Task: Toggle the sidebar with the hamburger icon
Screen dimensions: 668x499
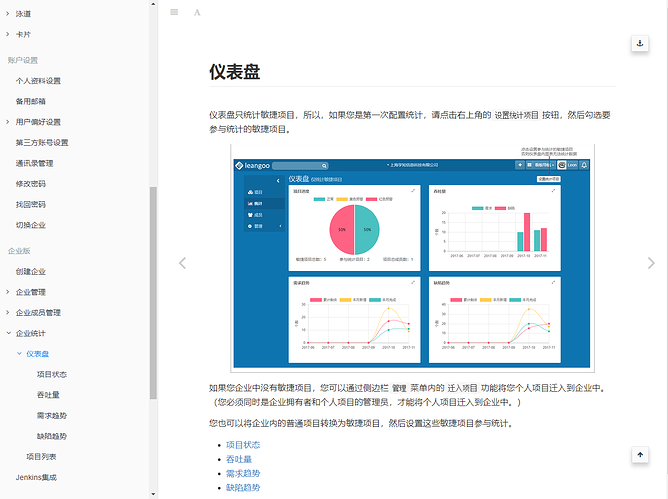Action: (175, 12)
